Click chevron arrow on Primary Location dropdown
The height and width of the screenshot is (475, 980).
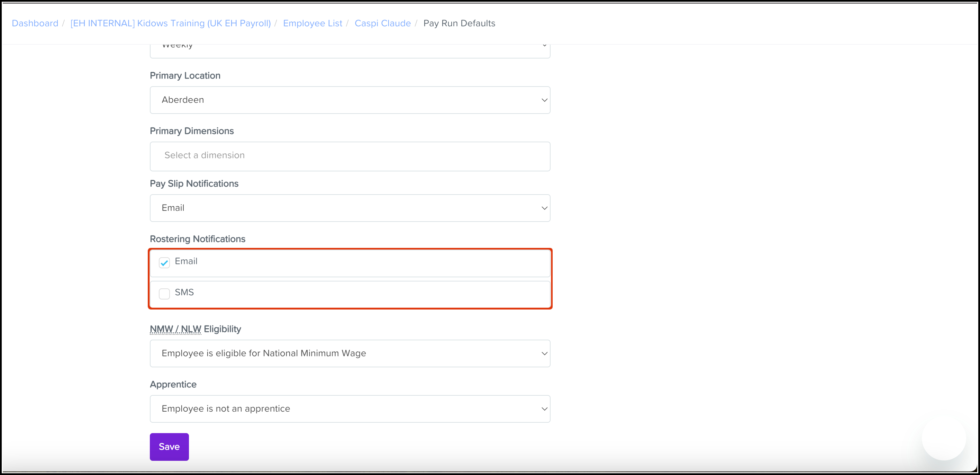[x=544, y=100]
